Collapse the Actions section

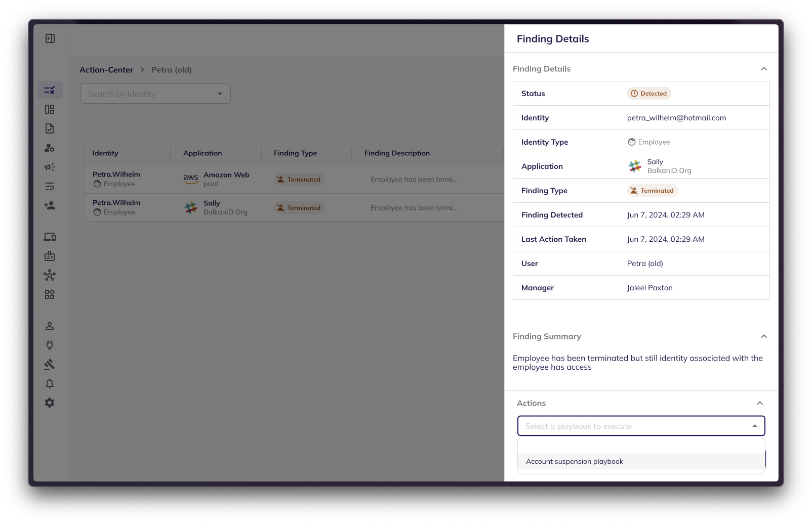click(x=759, y=403)
